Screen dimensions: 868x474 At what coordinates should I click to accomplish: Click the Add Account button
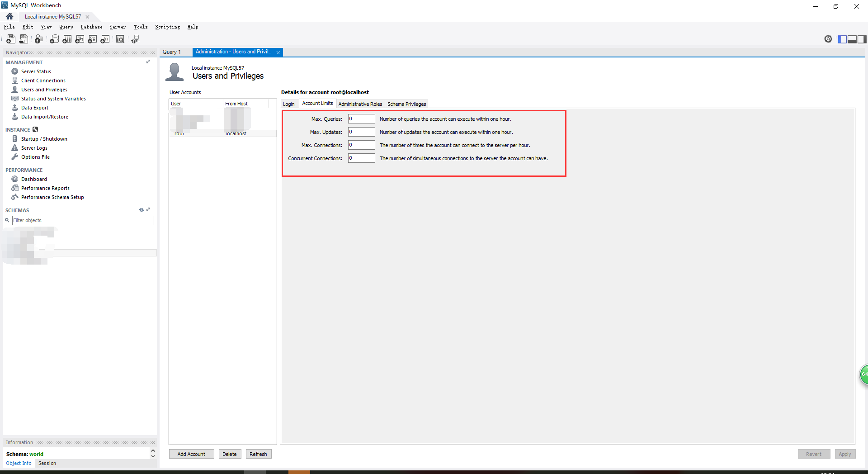[x=191, y=454]
